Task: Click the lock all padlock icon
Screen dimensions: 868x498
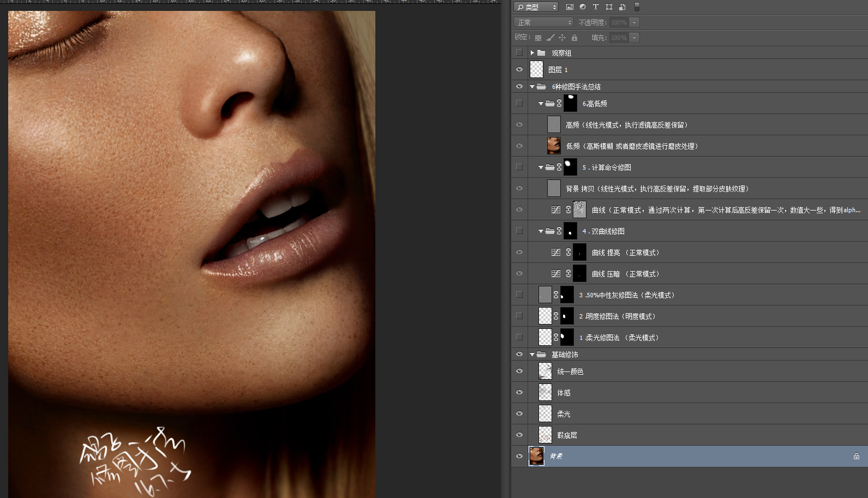Action: [574, 38]
